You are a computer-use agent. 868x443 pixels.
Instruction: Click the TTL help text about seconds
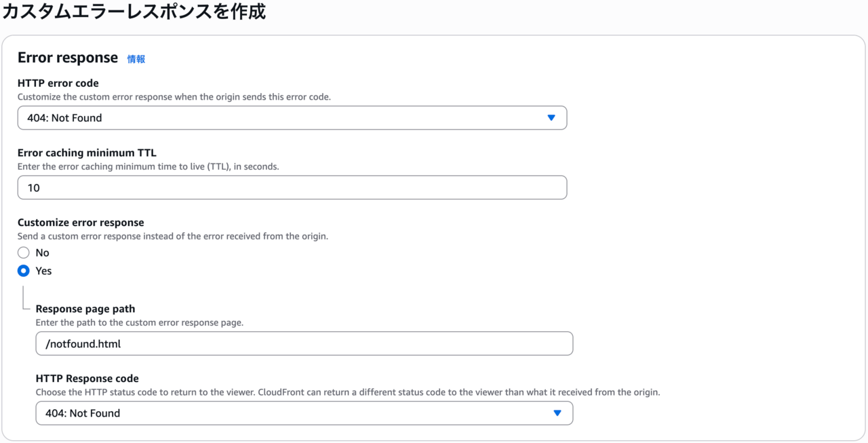(148, 166)
